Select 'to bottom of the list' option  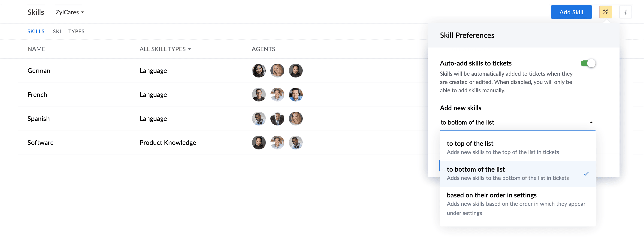[x=517, y=174]
